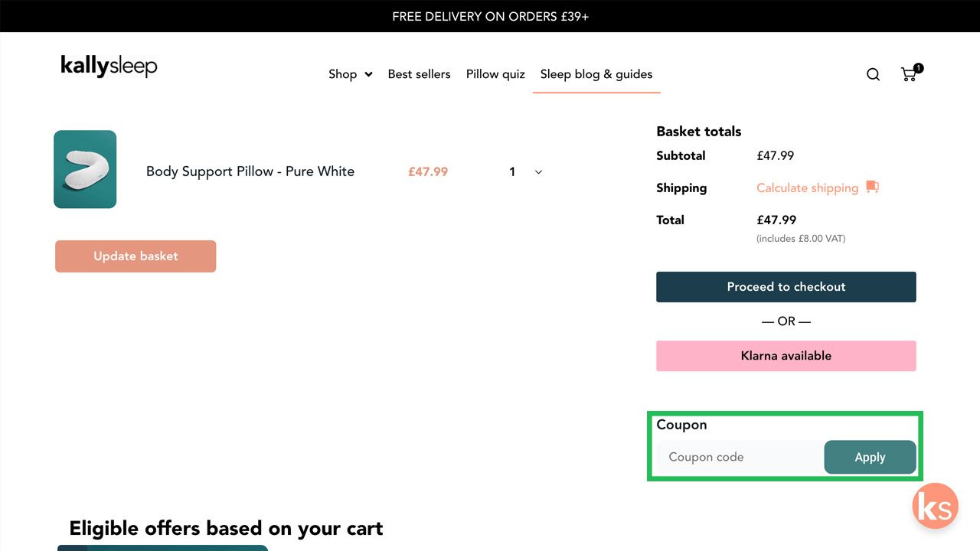This screenshot has height=551, width=980.
Task: Click the search magnifier icon
Action: click(873, 74)
